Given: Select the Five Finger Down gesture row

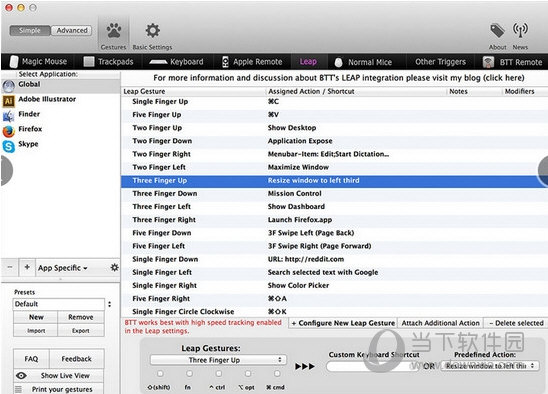Looking at the screenshot, I should [x=334, y=233].
